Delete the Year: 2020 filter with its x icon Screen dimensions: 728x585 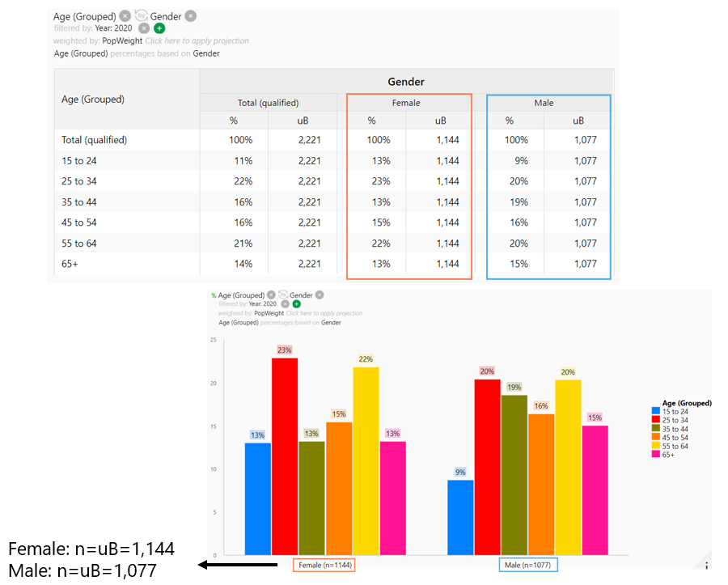(144, 28)
